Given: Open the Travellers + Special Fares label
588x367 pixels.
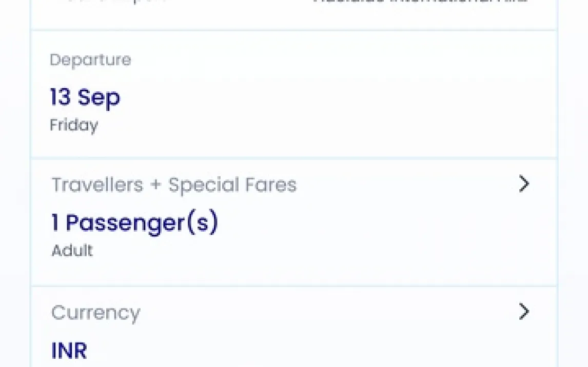Looking at the screenshot, I should coord(174,185).
